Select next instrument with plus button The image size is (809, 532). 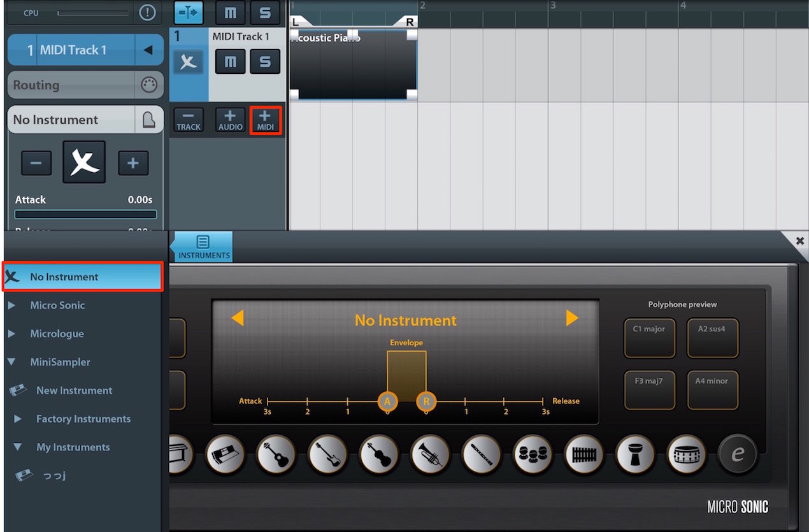tap(133, 163)
